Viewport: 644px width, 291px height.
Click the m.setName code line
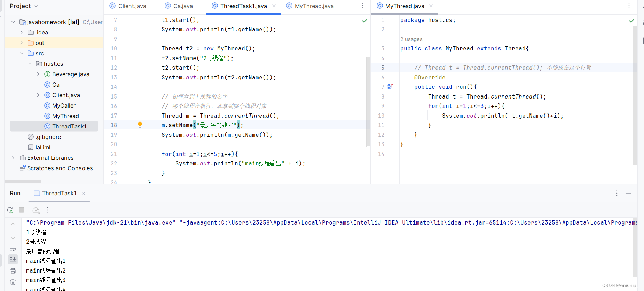pyautogui.click(x=202, y=125)
